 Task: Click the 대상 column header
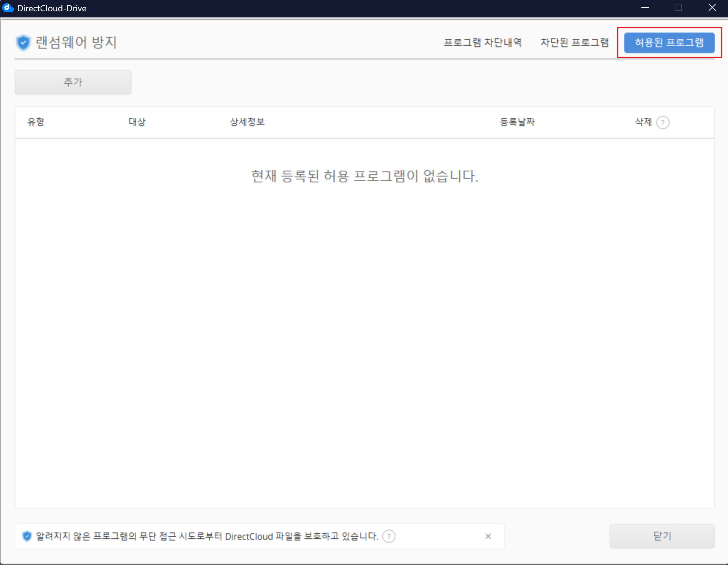click(x=137, y=122)
